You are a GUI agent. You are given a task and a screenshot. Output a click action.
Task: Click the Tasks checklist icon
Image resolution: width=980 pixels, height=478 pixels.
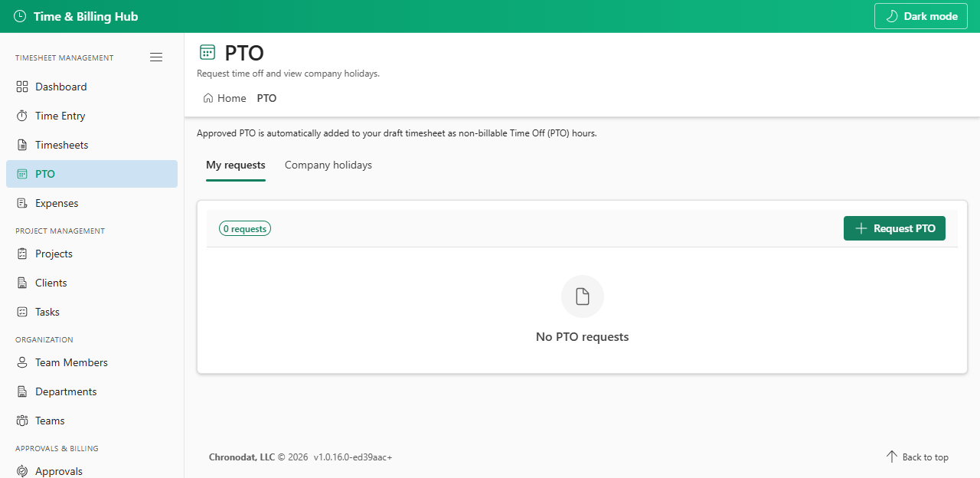click(x=22, y=312)
